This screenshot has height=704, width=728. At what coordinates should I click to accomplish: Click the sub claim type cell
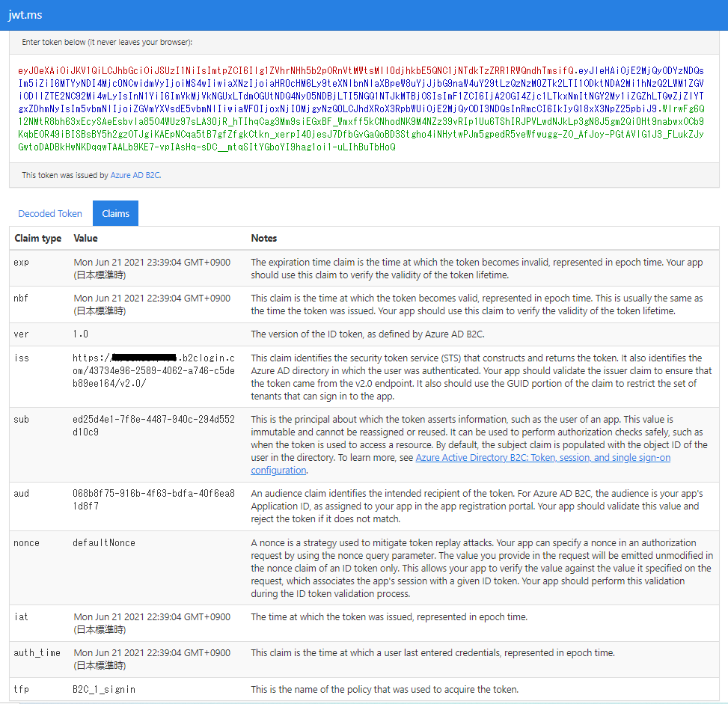[22, 420]
